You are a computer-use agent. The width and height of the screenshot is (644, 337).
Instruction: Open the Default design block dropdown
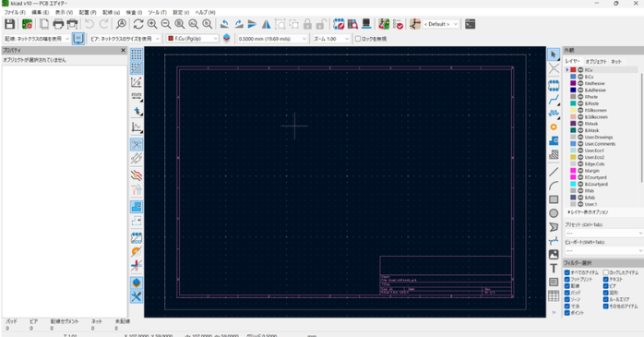[441, 24]
